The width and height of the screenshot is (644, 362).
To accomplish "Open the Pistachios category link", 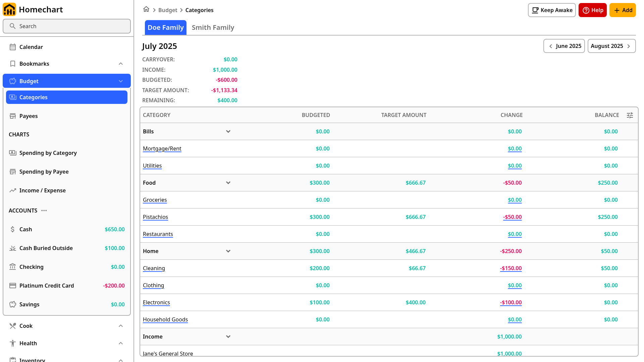I will pyautogui.click(x=155, y=217).
